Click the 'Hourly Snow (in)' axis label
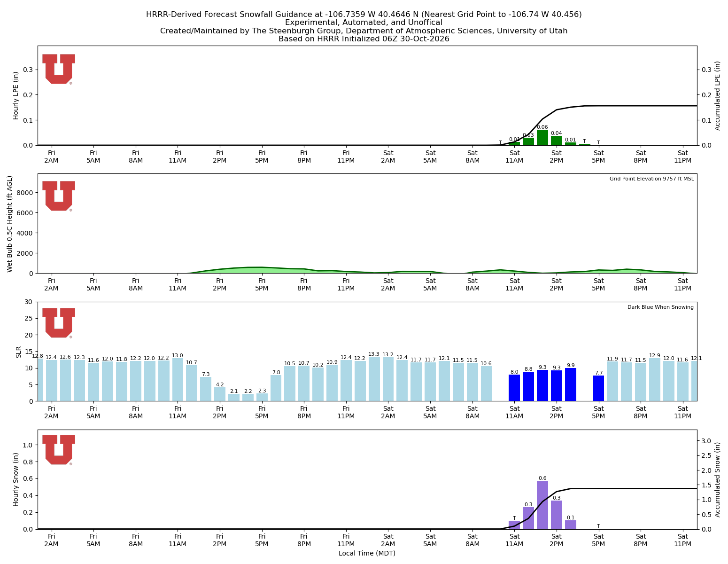 [x=16, y=479]
